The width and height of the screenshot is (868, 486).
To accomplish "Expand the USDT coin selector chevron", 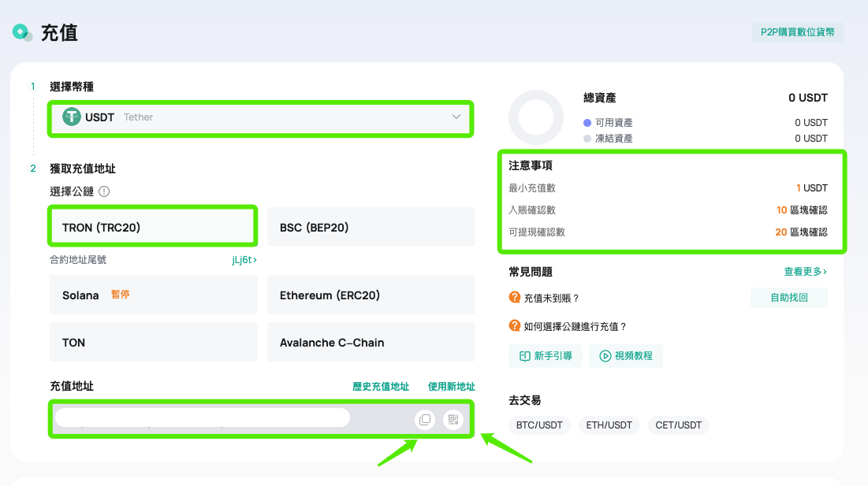I will click(456, 117).
